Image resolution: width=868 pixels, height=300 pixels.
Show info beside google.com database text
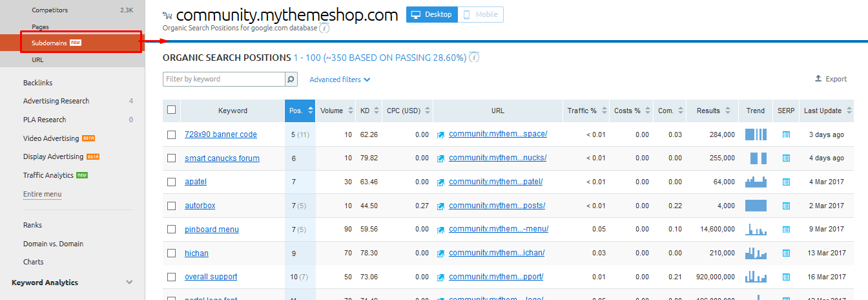click(324, 28)
